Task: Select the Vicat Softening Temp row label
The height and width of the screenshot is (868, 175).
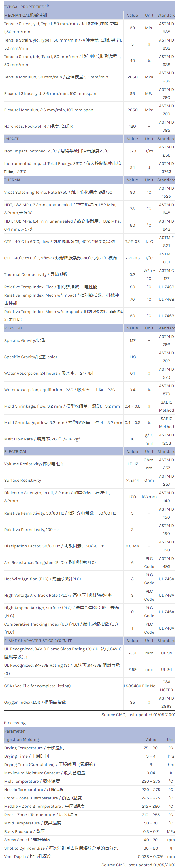Action: tap(58, 192)
